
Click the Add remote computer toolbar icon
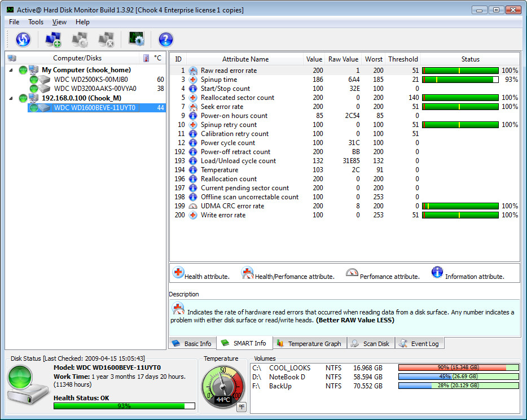54,40
